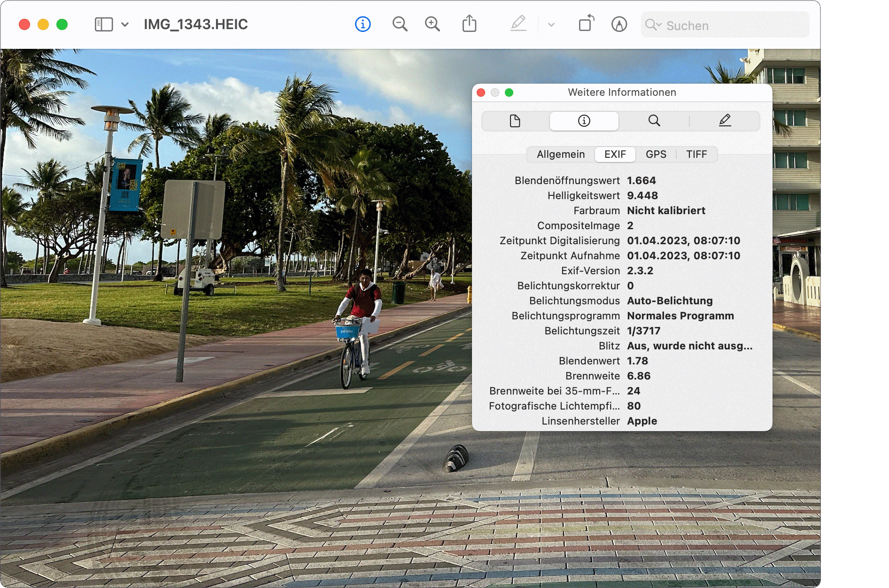Click the Zeitpunkt Aufnahme date value

pos(684,256)
